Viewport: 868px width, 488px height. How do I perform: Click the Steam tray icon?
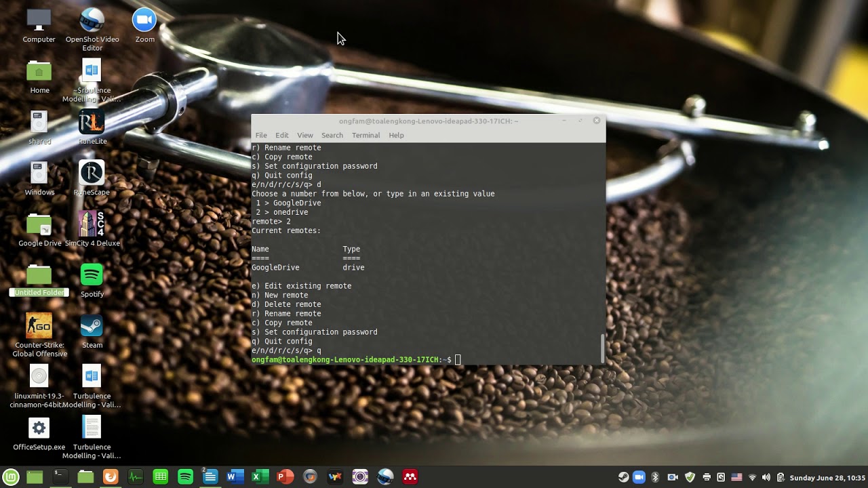click(x=623, y=477)
